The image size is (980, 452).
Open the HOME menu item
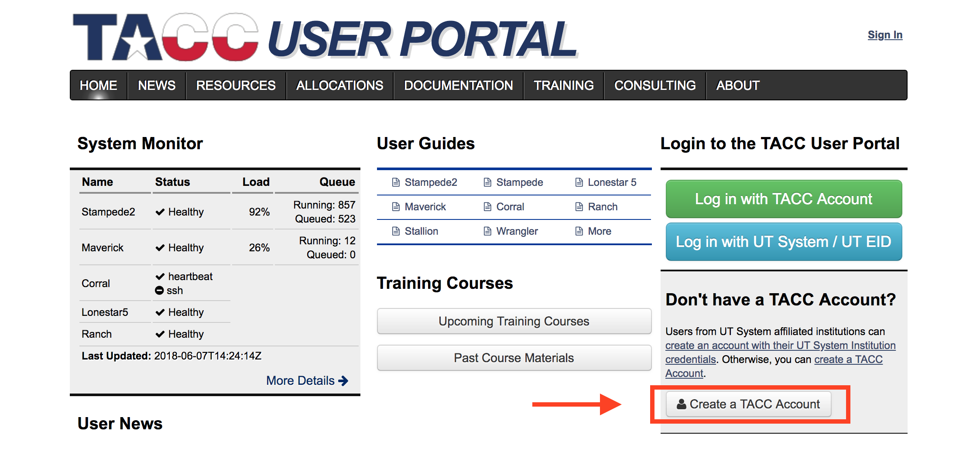click(99, 85)
